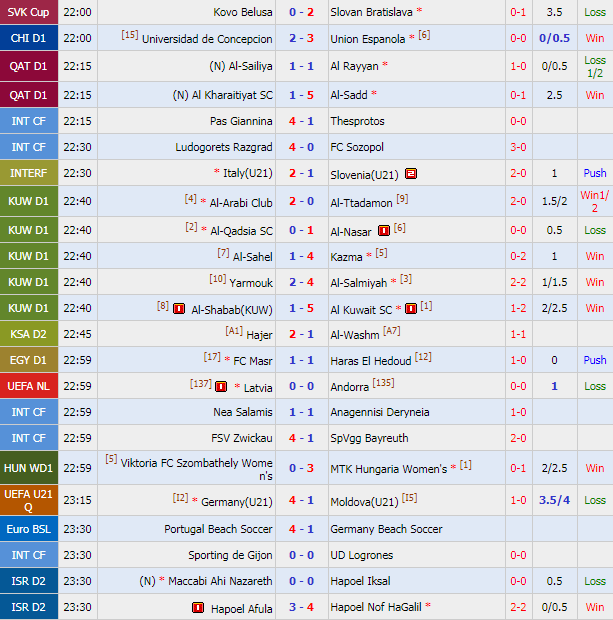Click the red card icon before Hapoel Afula
Screen dimensions: 613x620
(x=198, y=607)
